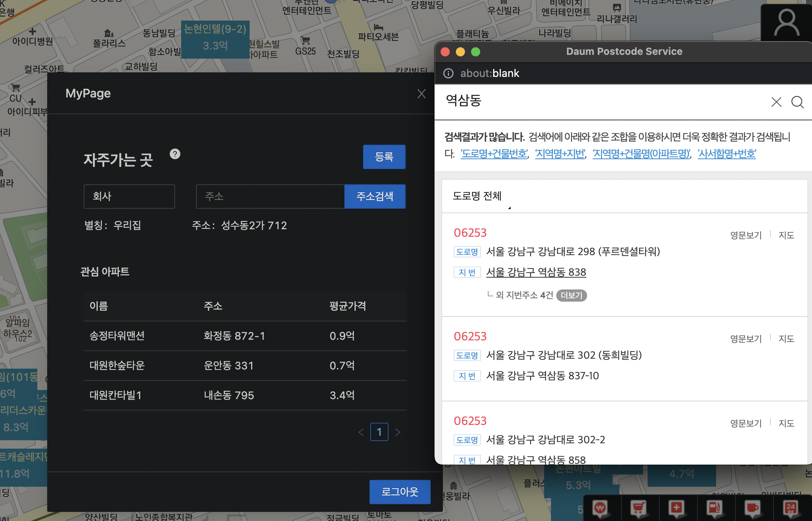Click the magnifier search icon in the postcode window
The width and height of the screenshot is (812, 521).
797,102
